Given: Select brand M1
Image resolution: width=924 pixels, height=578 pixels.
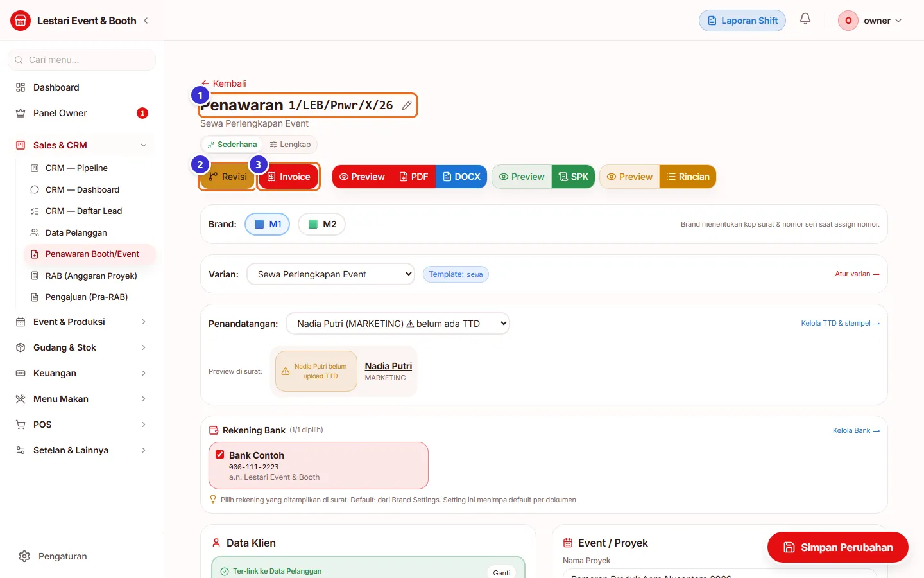Looking at the screenshot, I should [268, 224].
